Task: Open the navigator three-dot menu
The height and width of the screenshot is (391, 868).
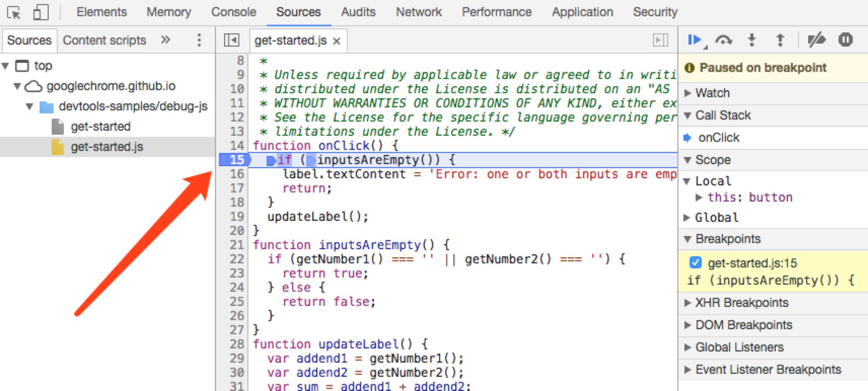Action: pos(199,40)
